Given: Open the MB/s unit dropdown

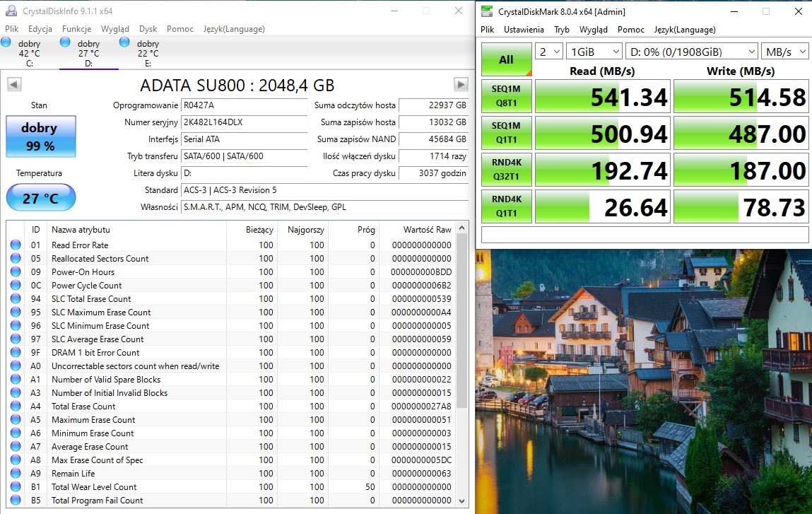Looking at the screenshot, I should pos(784,52).
